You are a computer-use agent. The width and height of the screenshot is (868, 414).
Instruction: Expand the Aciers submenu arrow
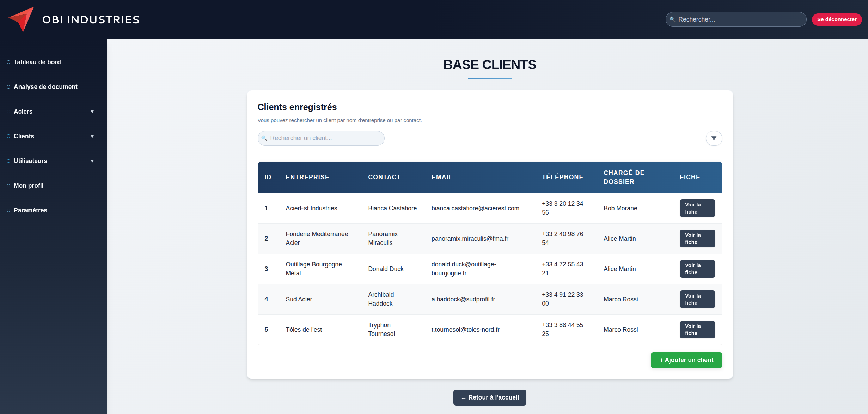[x=92, y=112]
